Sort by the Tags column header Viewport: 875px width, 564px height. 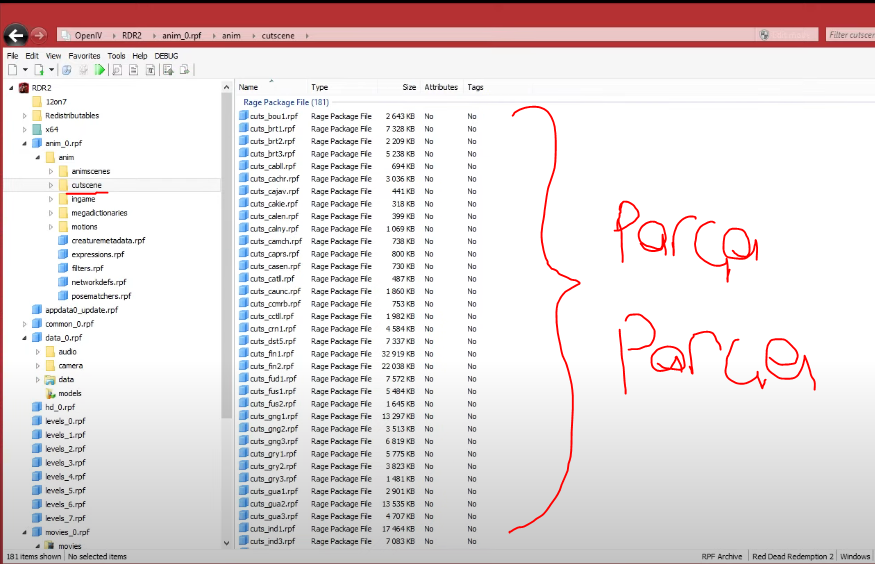tap(475, 87)
